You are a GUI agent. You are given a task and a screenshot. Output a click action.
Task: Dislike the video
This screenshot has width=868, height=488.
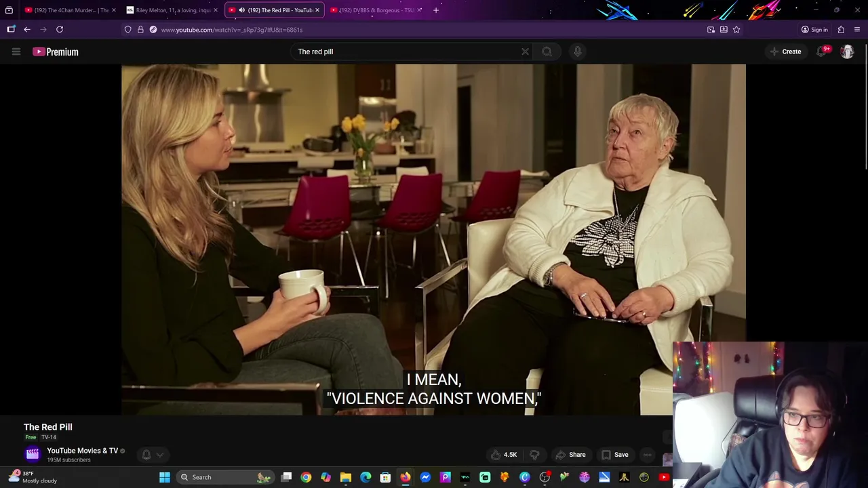coord(534,455)
